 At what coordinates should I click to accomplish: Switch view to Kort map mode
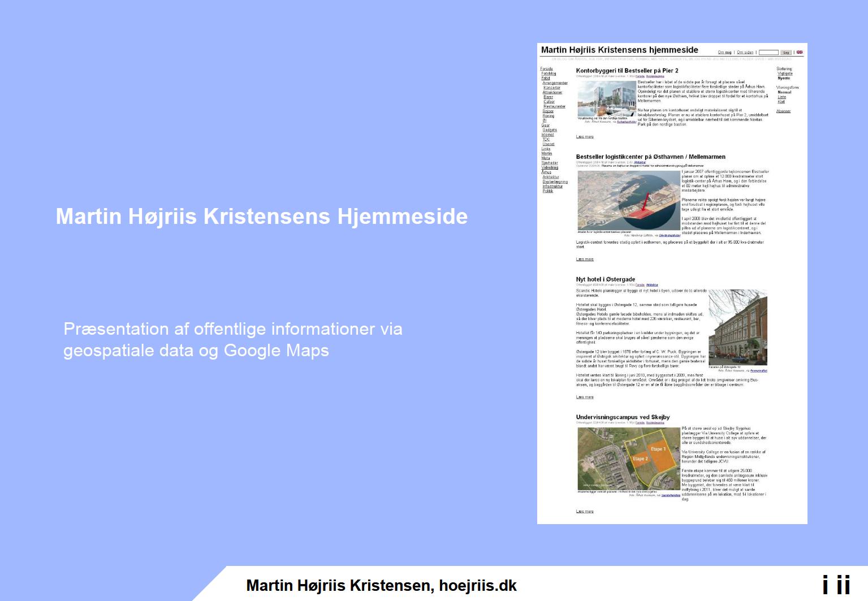click(781, 102)
